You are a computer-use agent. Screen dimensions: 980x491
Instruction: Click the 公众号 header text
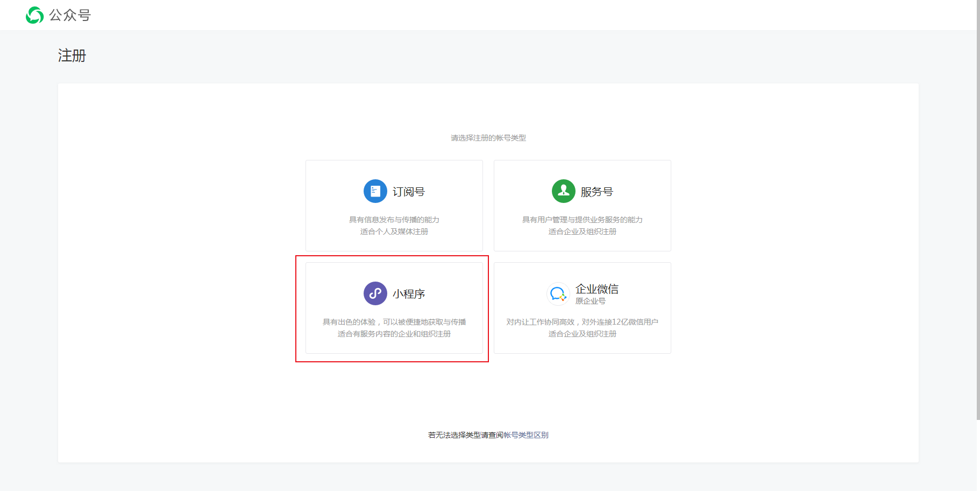pos(70,15)
